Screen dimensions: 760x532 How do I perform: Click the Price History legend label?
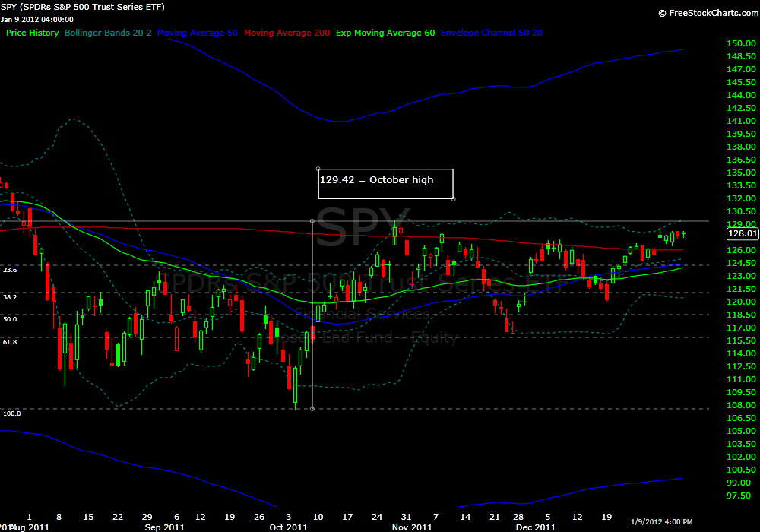pyautogui.click(x=33, y=33)
